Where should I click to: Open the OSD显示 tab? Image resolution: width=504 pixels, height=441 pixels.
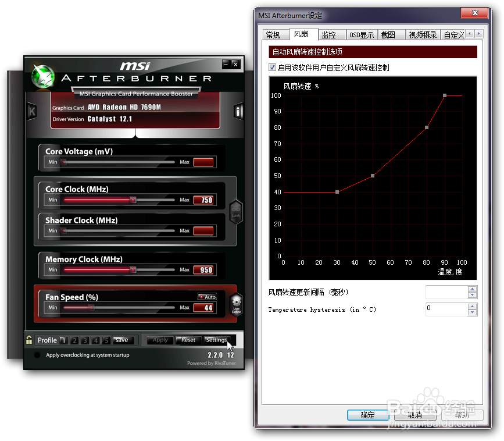click(362, 35)
